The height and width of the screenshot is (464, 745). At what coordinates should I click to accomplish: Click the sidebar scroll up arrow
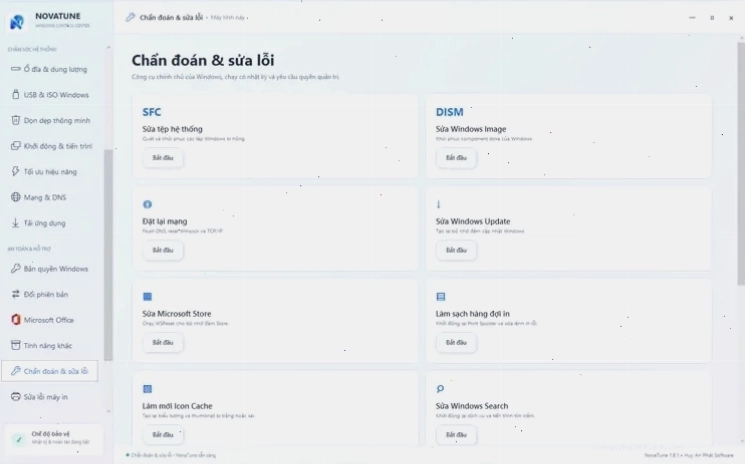click(x=108, y=47)
